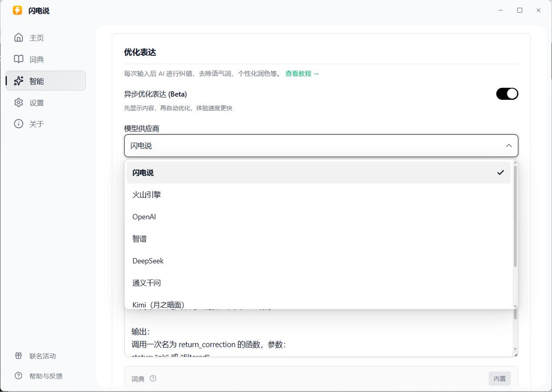Select OpenAI as the model provider

[144, 217]
